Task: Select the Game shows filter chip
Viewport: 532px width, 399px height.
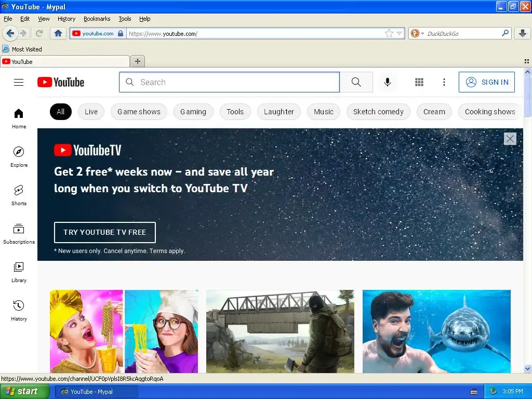Action: coord(139,112)
